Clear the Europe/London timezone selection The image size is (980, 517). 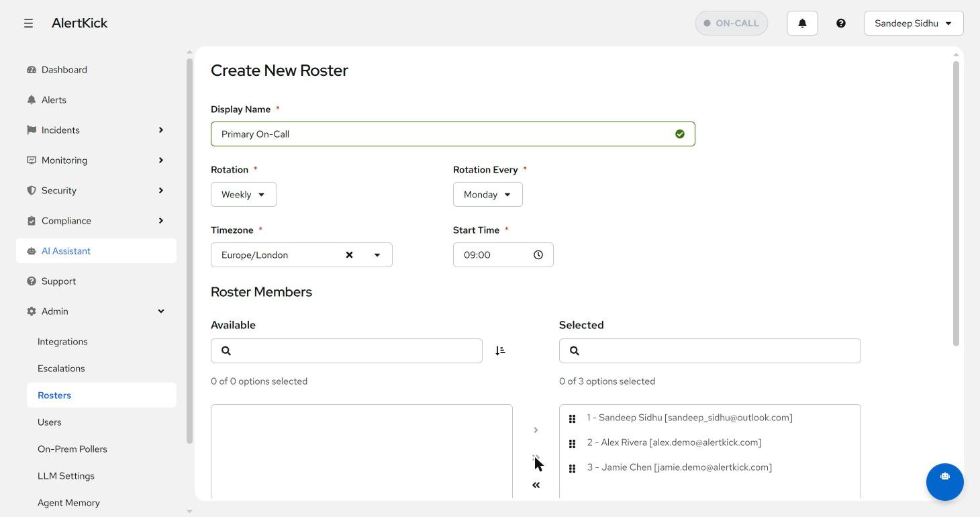click(349, 255)
